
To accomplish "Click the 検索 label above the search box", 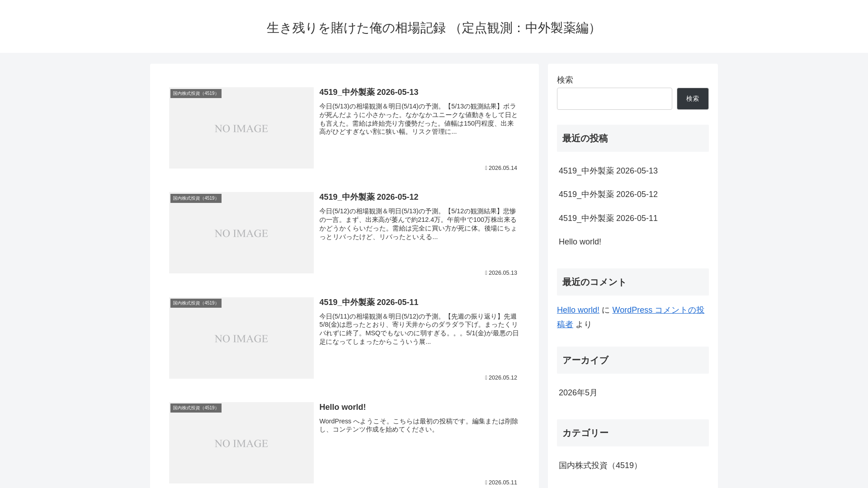I will 565,80.
